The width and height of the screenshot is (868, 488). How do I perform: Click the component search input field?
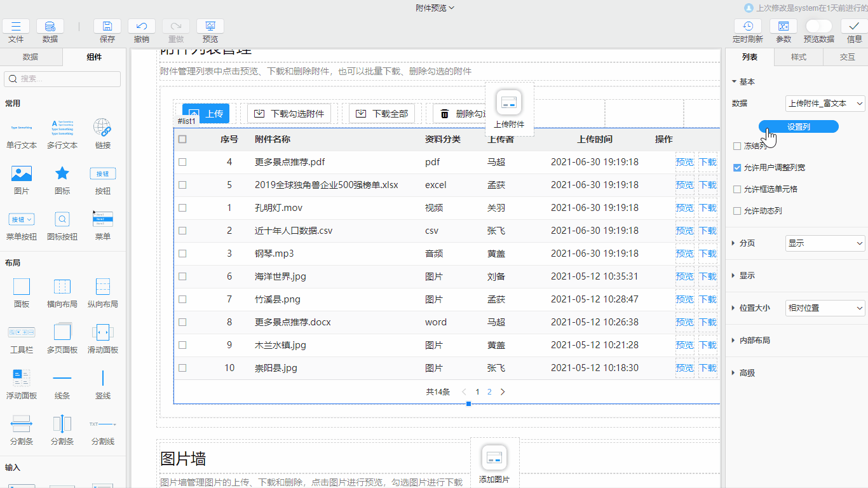pyautogui.click(x=62, y=79)
